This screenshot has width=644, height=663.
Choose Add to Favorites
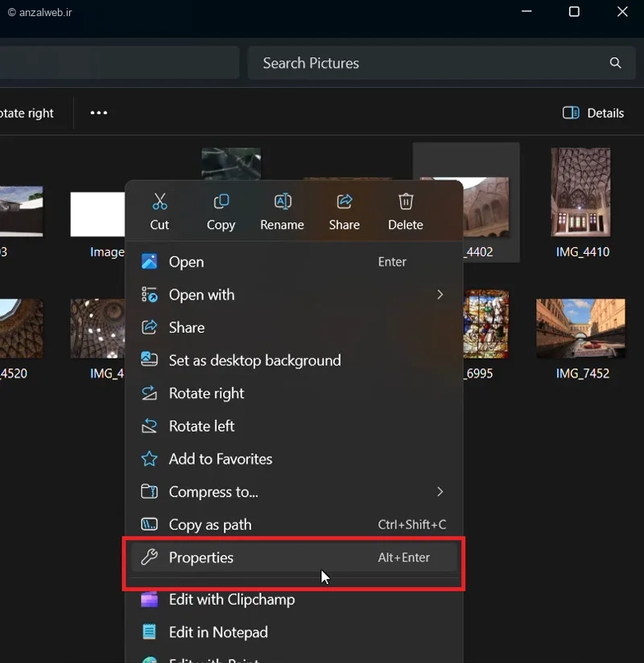pos(220,459)
